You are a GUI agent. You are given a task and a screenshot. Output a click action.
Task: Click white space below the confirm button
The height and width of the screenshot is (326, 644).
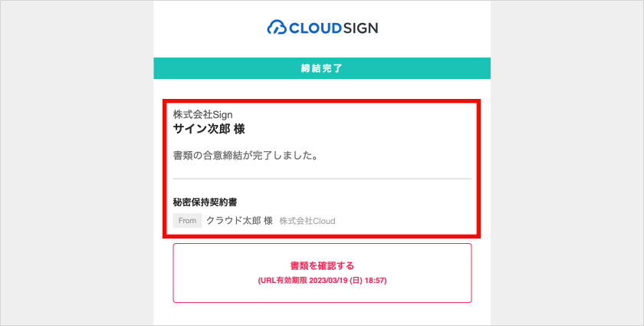322,314
